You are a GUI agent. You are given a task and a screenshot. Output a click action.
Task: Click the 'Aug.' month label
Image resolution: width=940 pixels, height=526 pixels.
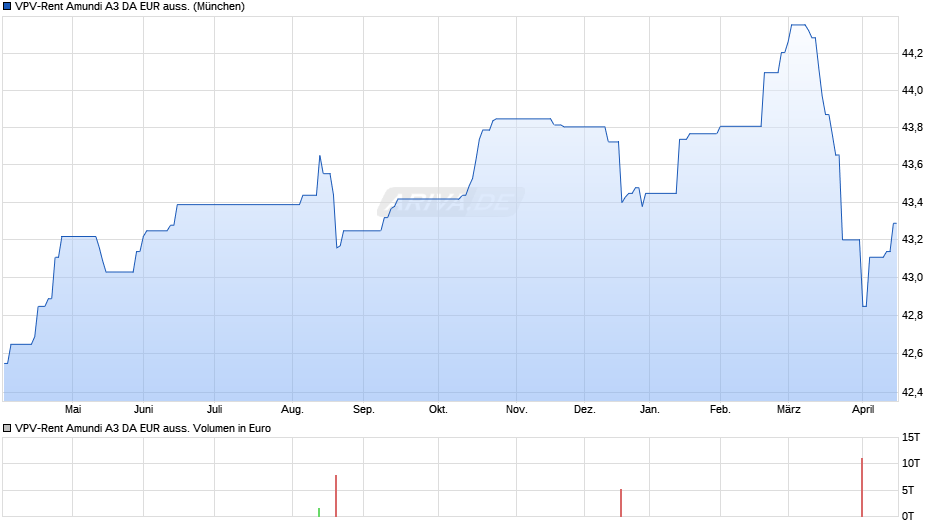293,409
